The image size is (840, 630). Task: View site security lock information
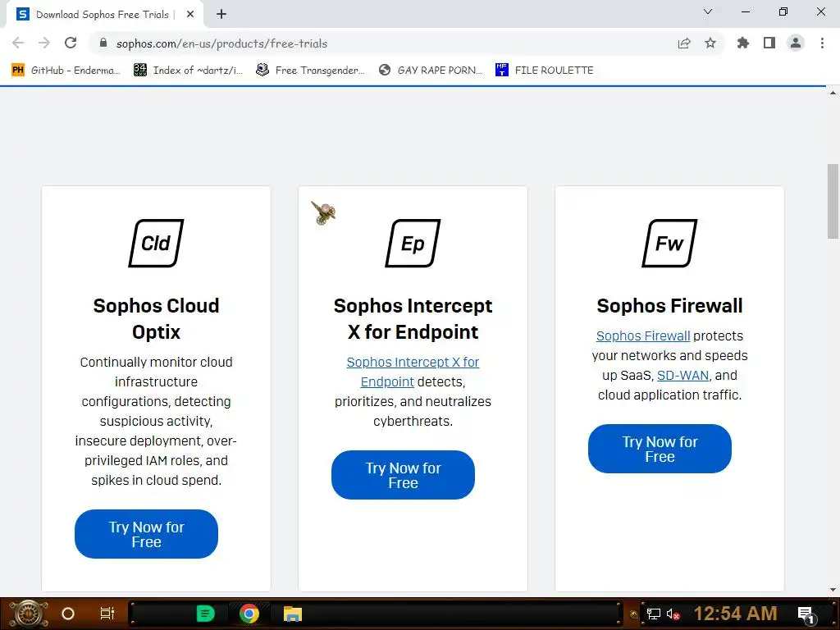point(103,43)
